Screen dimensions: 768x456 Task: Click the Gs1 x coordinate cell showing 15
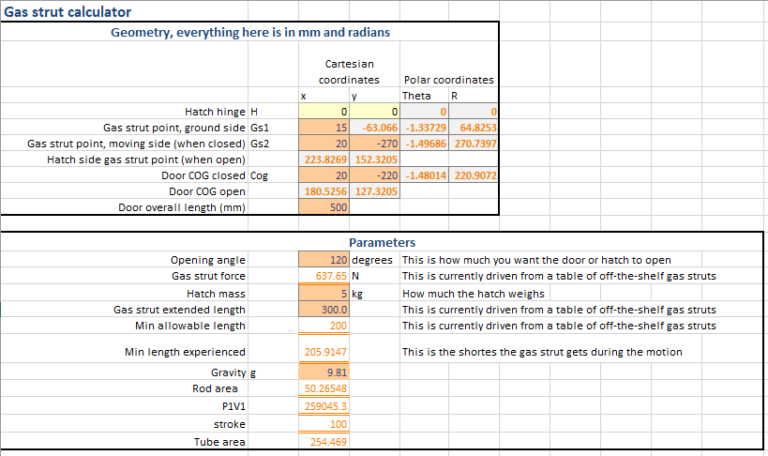click(324, 128)
